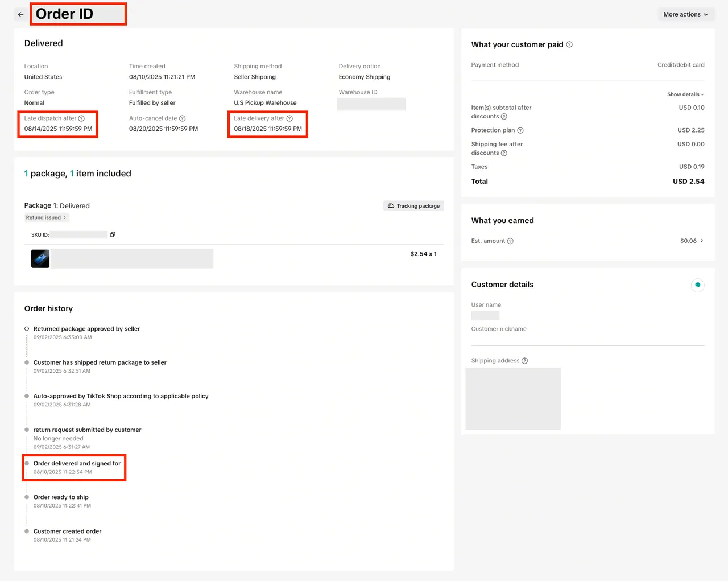Open the More actions dropdown
This screenshot has width=728, height=581.
(x=685, y=14)
